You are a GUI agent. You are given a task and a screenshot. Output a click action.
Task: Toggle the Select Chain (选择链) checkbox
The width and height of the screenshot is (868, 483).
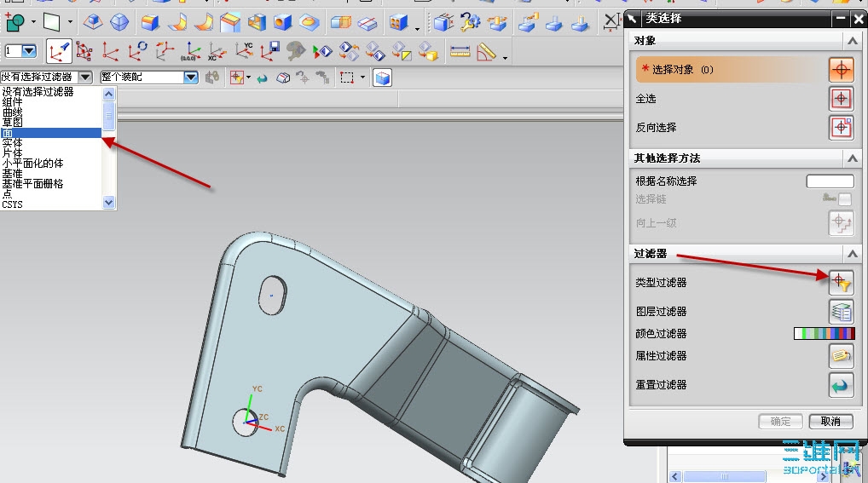click(x=845, y=198)
